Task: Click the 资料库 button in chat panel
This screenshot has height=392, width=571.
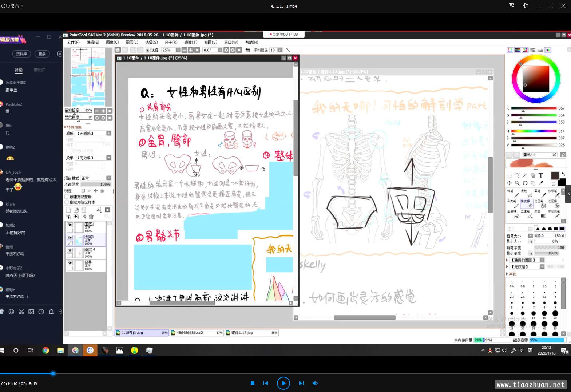Action: tap(21, 54)
